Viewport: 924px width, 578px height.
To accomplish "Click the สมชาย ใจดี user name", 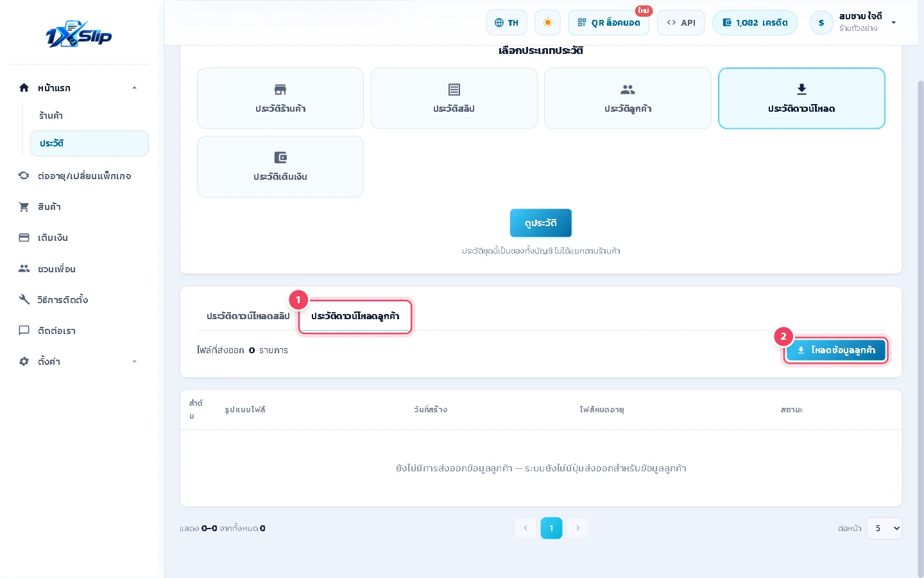I will tap(860, 17).
